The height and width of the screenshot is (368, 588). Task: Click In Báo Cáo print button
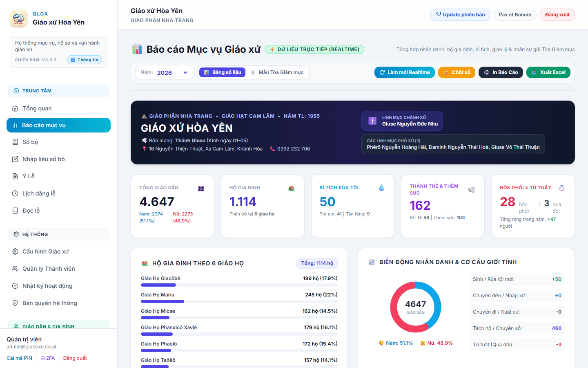(501, 72)
